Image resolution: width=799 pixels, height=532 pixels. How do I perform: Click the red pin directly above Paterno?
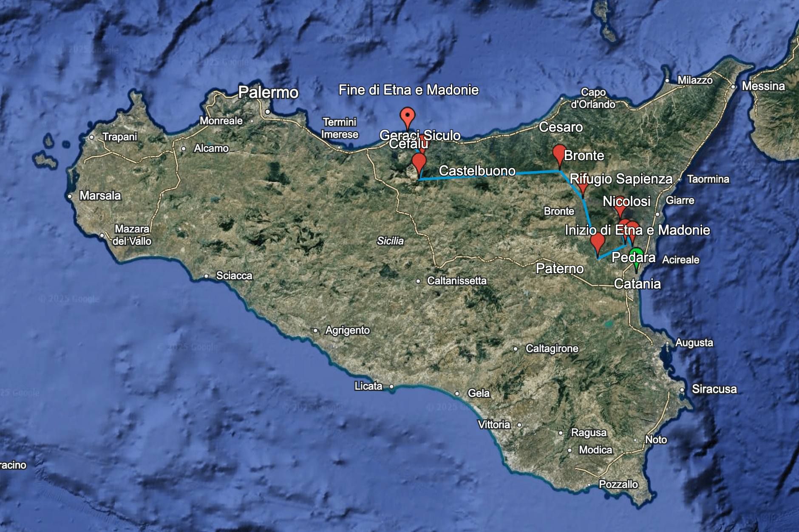click(x=598, y=242)
